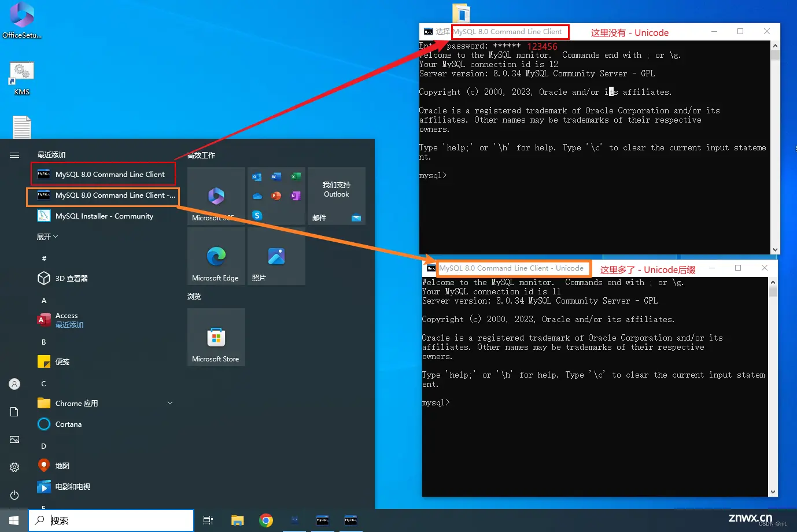797x532 pixels.
Task: Open OneDrive icon in Office tile group
Action: (x=257, y=196)
